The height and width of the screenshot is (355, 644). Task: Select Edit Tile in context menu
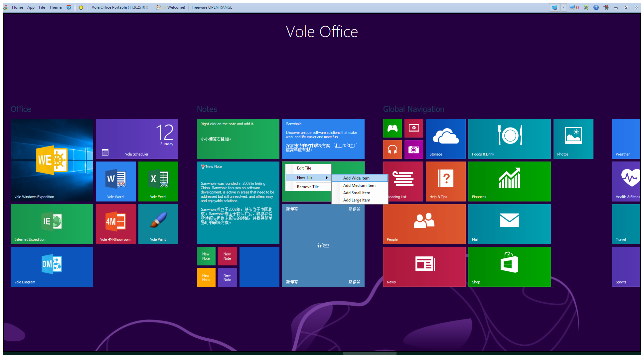pos(304,168)
